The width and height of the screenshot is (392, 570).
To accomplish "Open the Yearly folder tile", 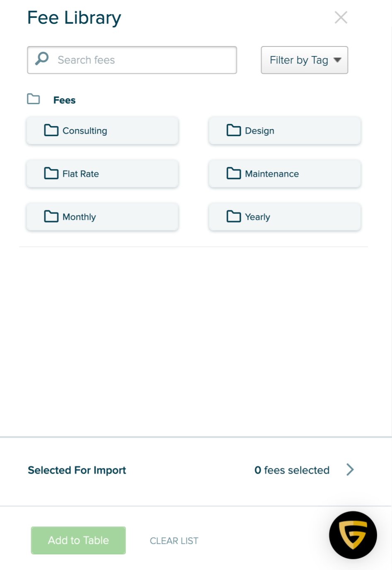I will [285, 217].
